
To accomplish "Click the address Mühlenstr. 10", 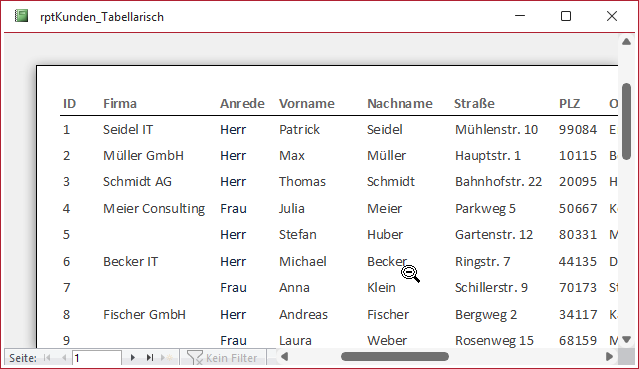I will 496,130.
